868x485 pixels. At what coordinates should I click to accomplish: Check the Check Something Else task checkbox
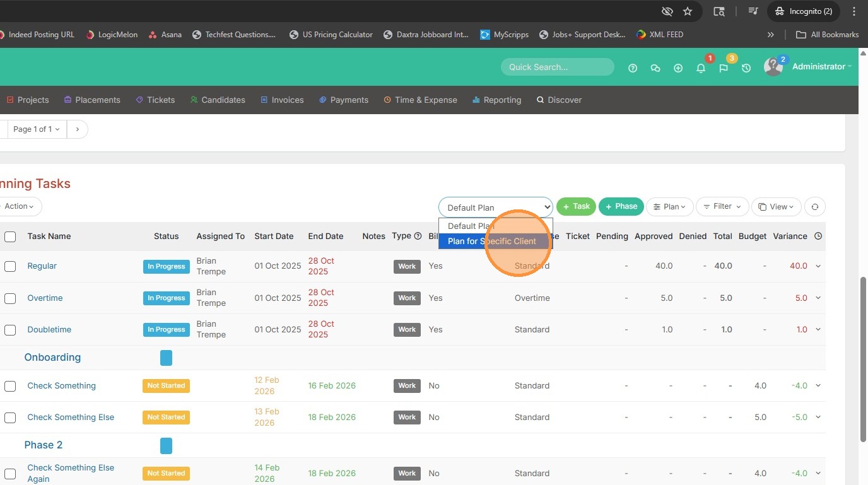click(x=10, y=418)
